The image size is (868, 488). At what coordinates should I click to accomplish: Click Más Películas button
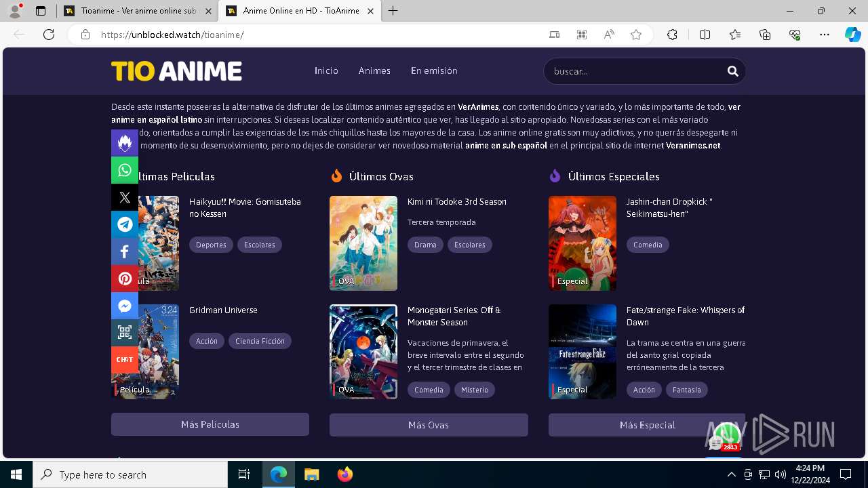(210, 424)
